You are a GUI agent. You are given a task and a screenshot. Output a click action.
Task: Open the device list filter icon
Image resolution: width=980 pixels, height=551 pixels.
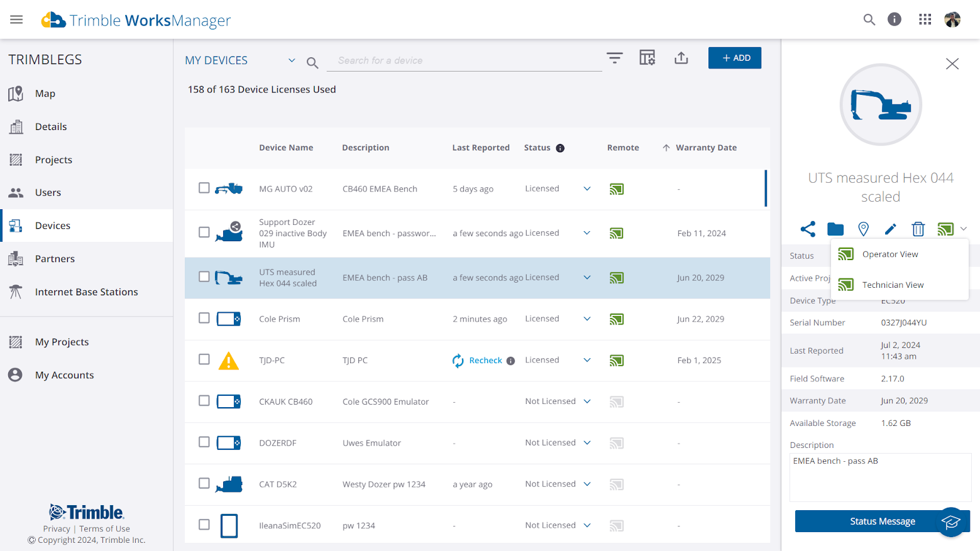(x=614, y=58)
